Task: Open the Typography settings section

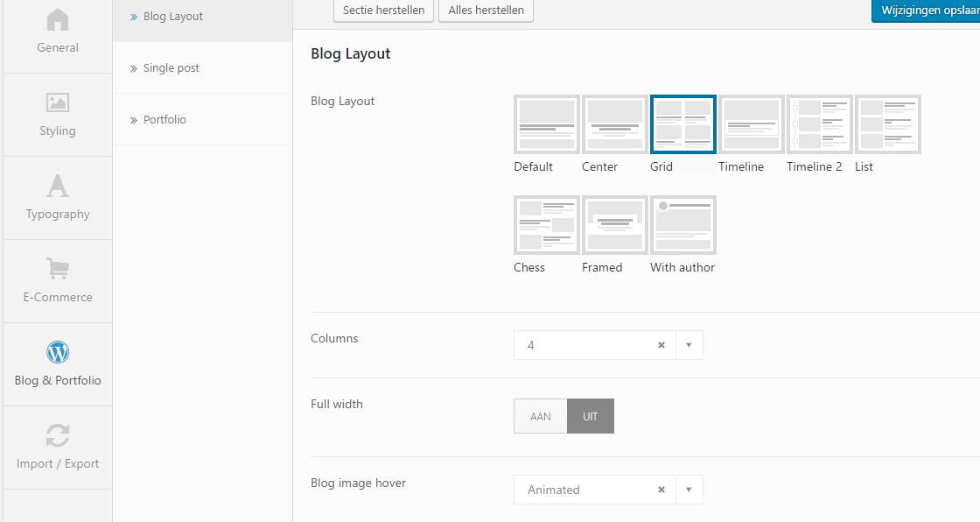Action: click(x=58, y=198)
